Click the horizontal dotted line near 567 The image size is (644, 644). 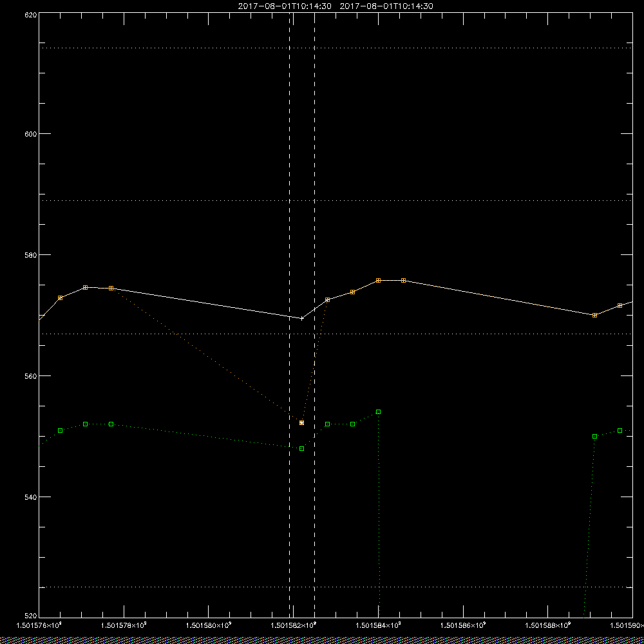point(336,334)
